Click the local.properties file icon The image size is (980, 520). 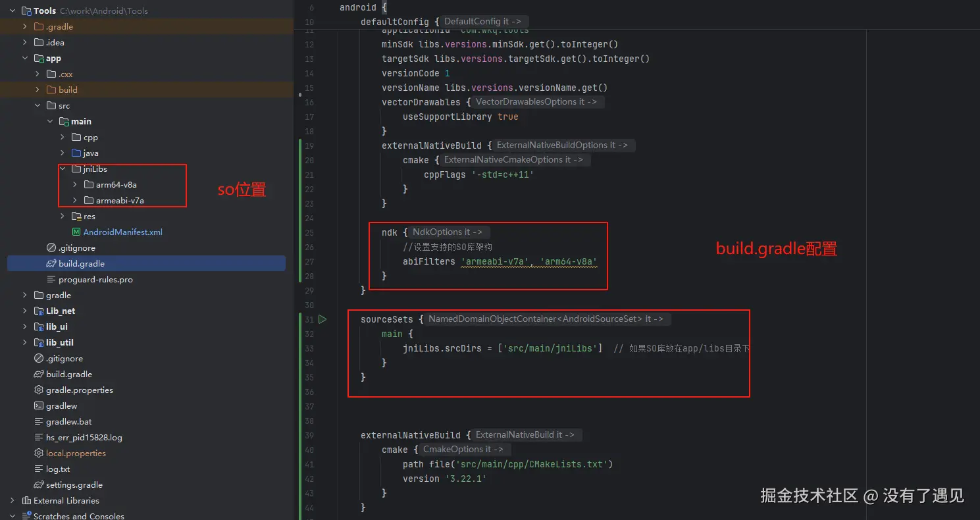(x=39, y=453)
